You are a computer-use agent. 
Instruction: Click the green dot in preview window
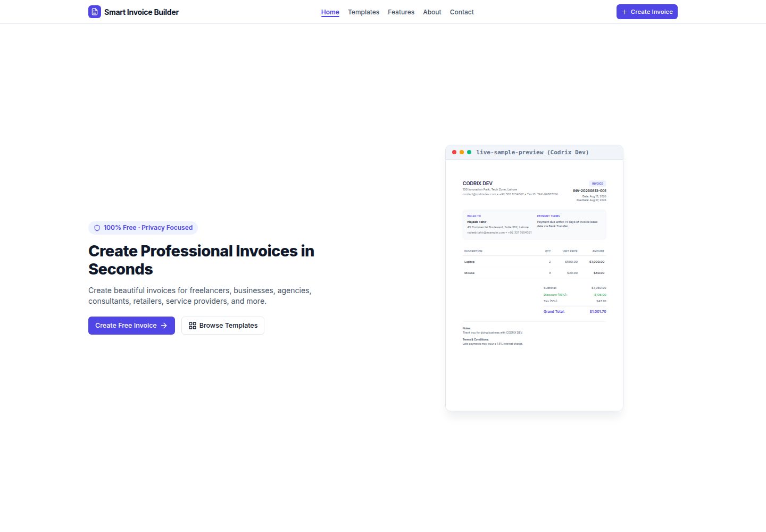pyautogui.click(x=469, y=152)
